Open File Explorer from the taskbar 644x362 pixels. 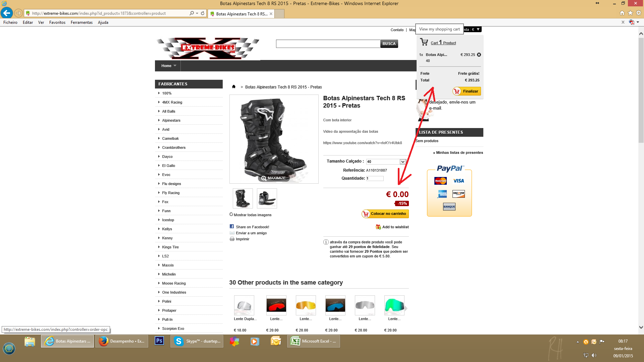(30, 341)
